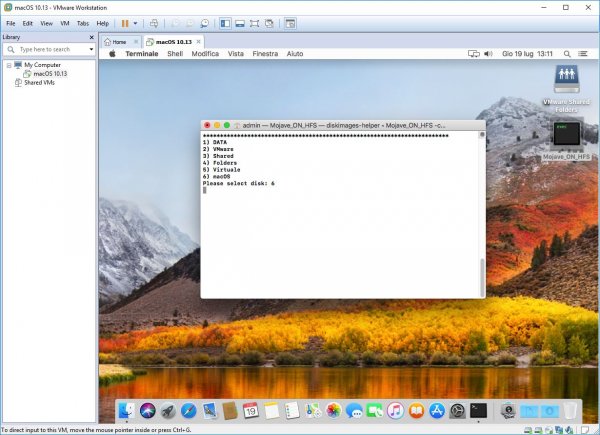
Task: Open Notes from the Dock
Action: [271, 411]
